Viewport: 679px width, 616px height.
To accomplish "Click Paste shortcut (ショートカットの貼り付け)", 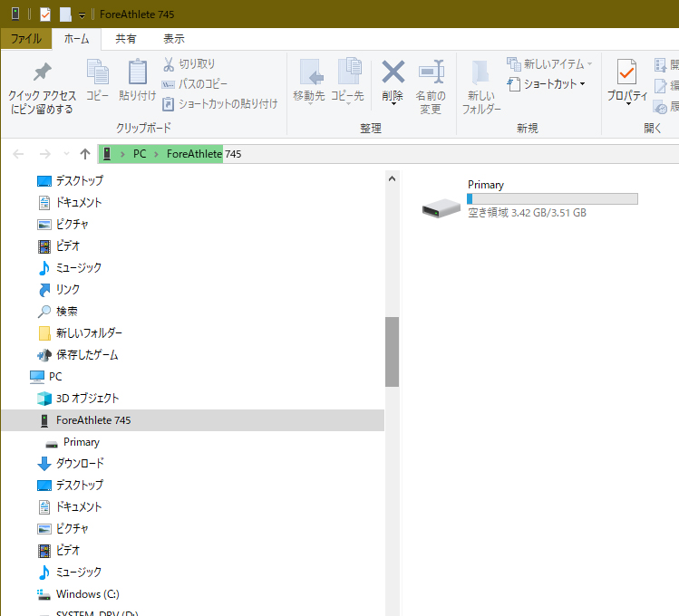I will click(x=219, y=104).
